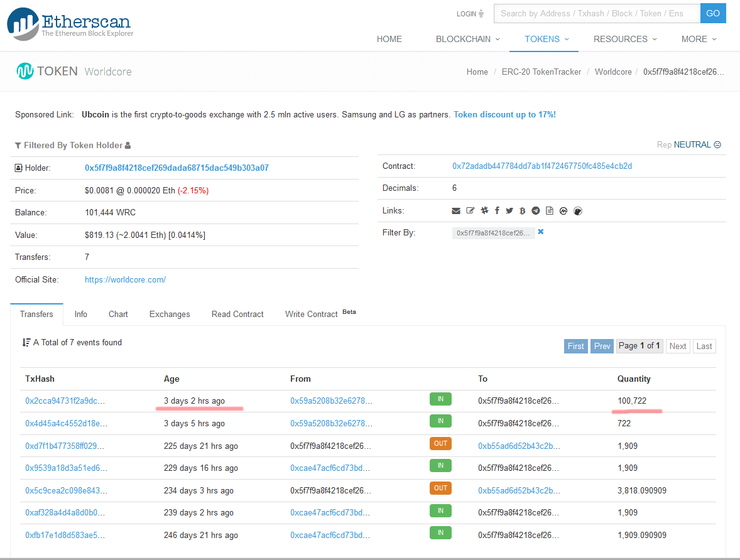Open the whitepaper document icon
This screenshot has height=560, width=740.
coord(549,210)
